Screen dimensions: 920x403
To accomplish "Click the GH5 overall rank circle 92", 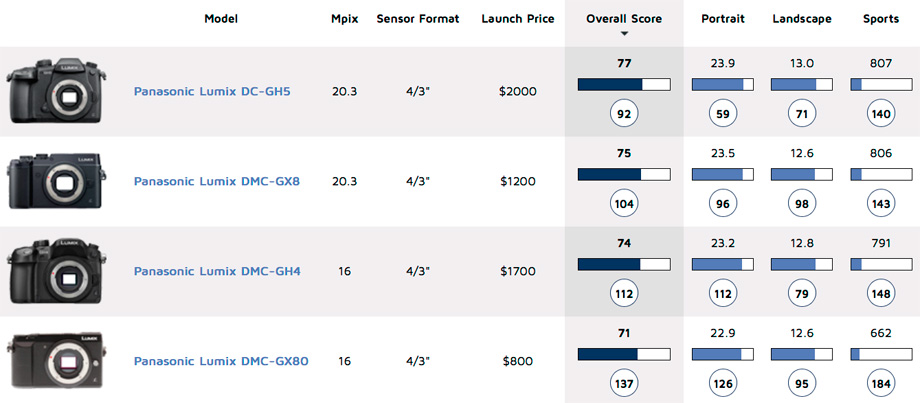I will click(624, 115).
